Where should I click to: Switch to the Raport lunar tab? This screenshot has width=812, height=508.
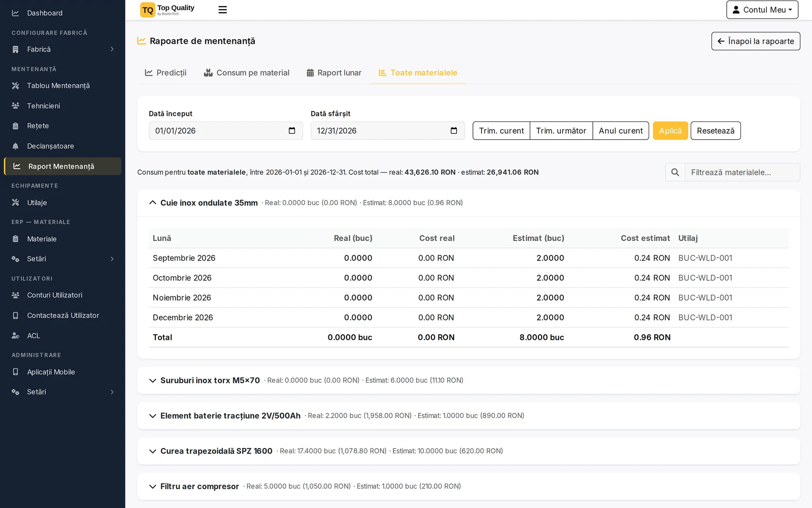click(x=334, y=73)
